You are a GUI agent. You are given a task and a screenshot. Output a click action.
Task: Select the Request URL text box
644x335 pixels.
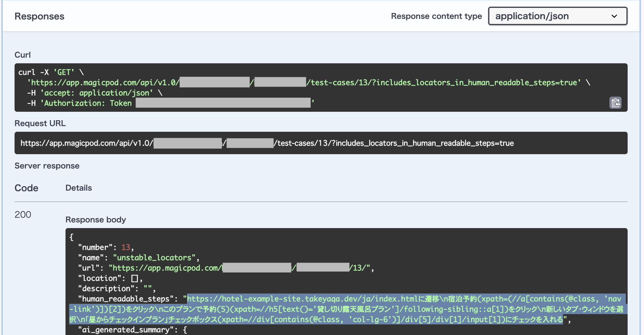click(321, 143)
